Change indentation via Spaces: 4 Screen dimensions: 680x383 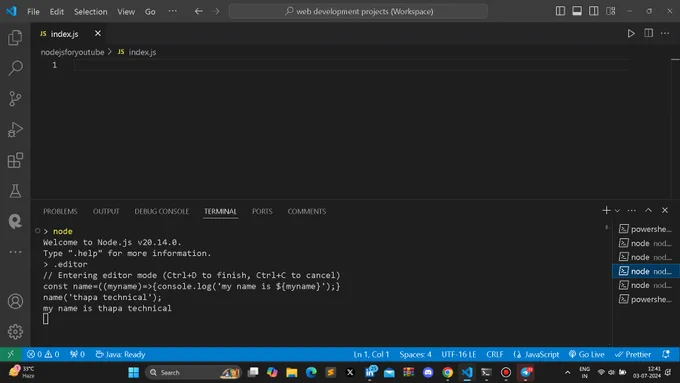[415, 354]
